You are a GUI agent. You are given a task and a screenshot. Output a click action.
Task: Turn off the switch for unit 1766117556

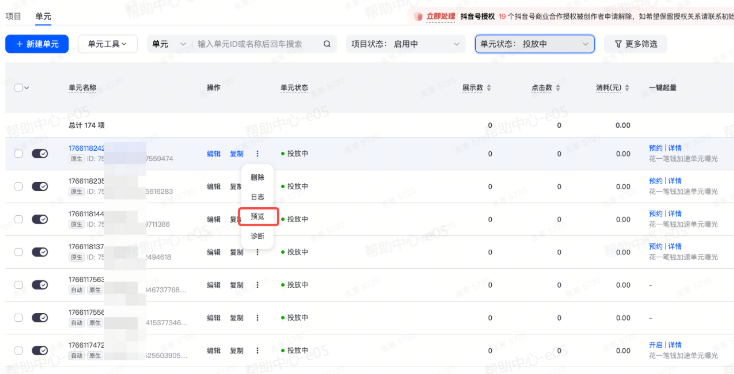pyautogui.click(x=40, y=317)
